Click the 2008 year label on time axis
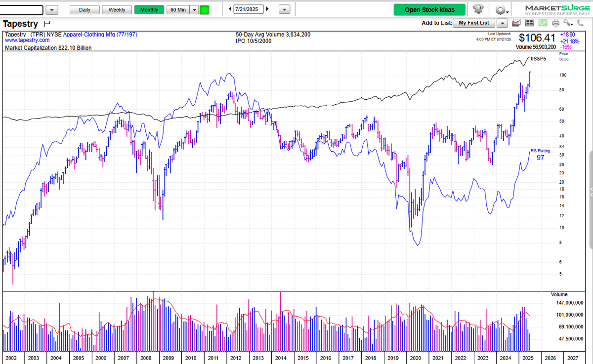 coord(145,358)
